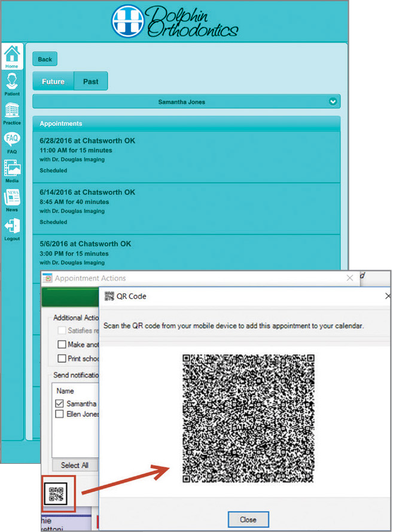Click the small QR code button
393x532 pixels.
click(56, 494)
